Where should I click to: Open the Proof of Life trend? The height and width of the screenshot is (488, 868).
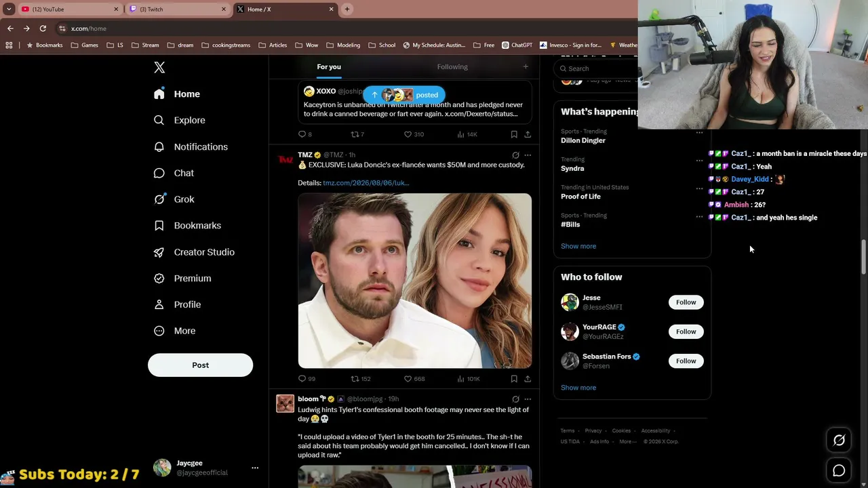[x=580, y=197]
